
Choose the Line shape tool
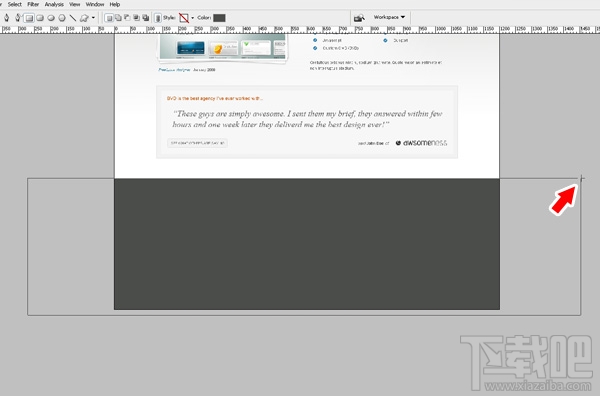tap(73, 18)
